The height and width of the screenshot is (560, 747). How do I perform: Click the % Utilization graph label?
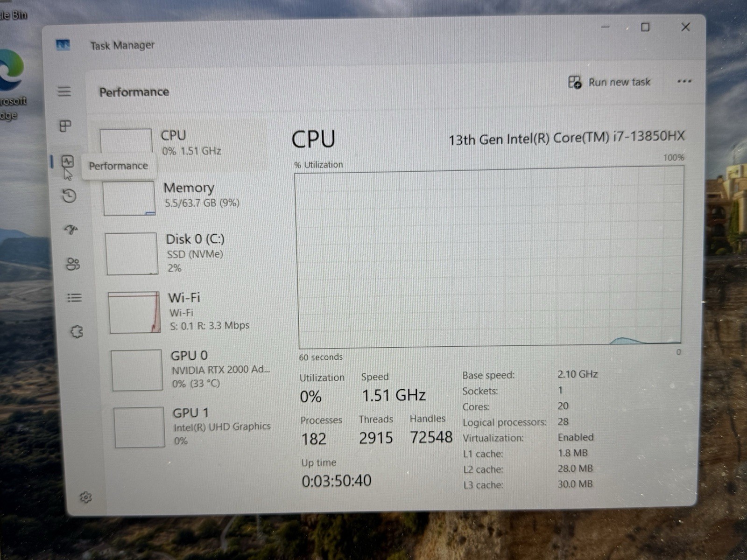coord(318,165)
